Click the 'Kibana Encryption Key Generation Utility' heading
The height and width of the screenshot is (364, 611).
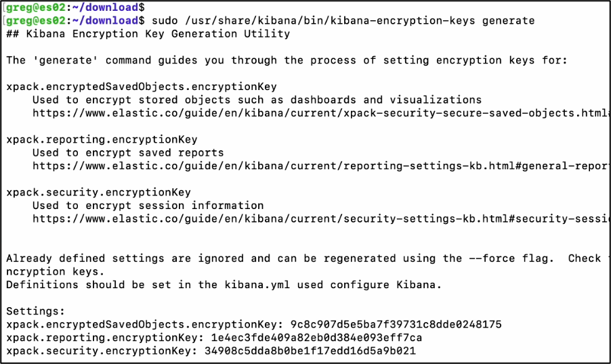pos(158,34)
